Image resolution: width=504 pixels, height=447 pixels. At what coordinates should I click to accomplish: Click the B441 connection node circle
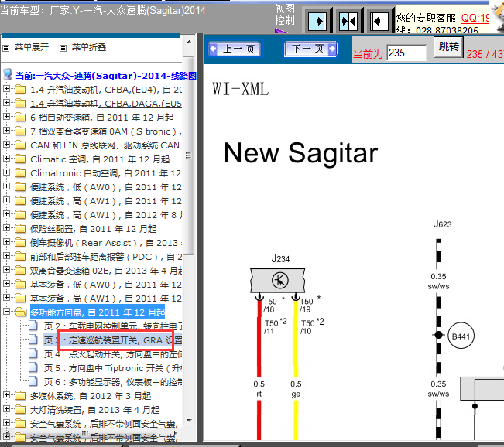point(461,336)
